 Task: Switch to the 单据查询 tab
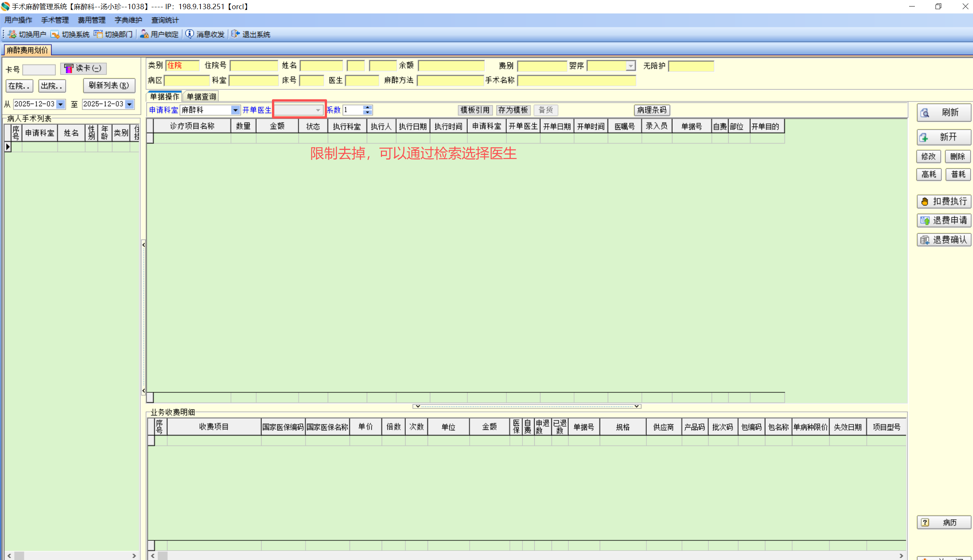[x=201, y=96]
